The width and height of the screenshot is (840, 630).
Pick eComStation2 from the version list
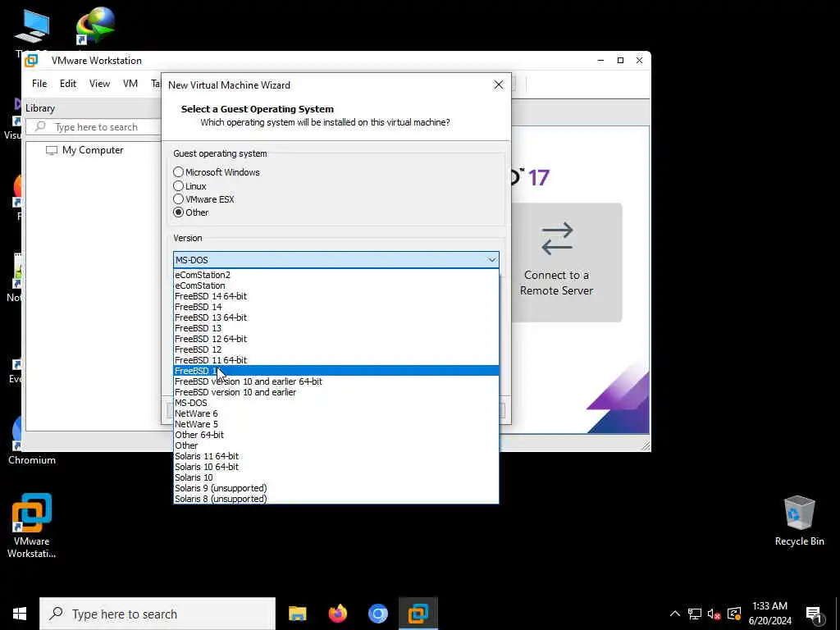coord(336,275)
